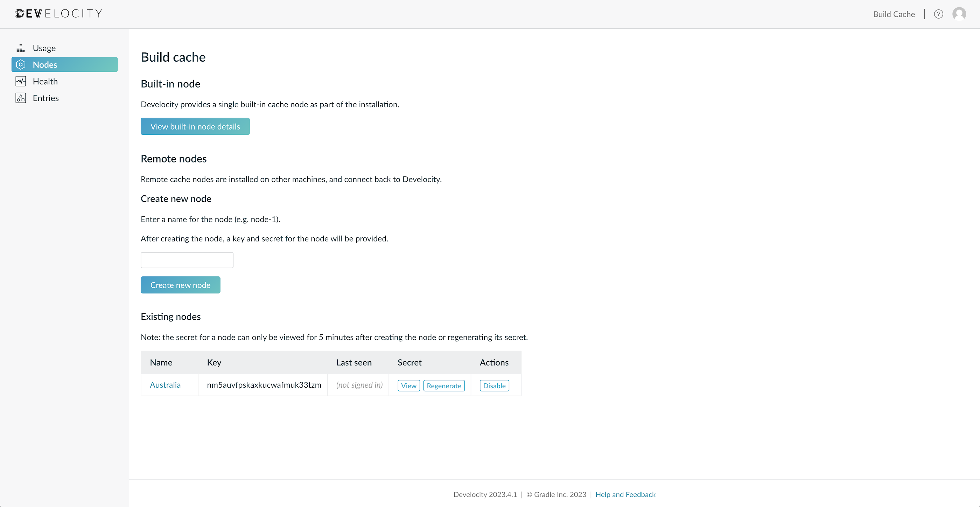Image resolution: width=980 pixels, height=507 pixels.
Task: Select Entries in the sidebar
Action: coord(45,98)
